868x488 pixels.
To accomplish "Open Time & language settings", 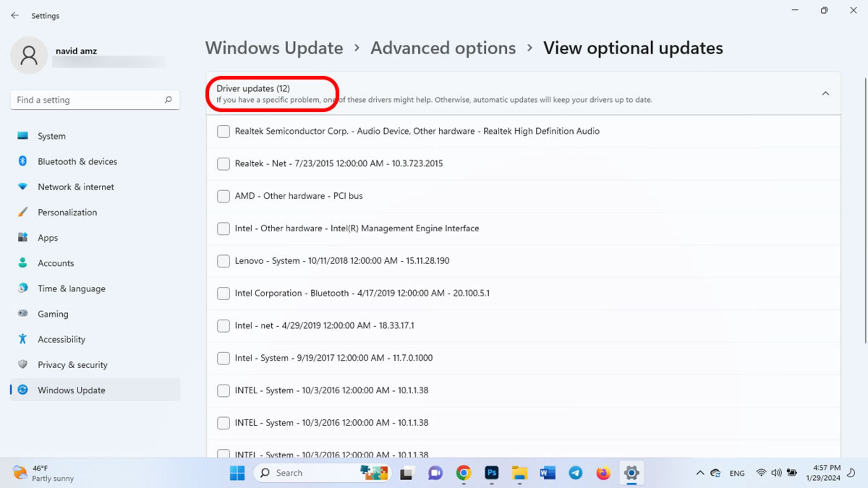I will pyautogui.click(x=95, y=288).
